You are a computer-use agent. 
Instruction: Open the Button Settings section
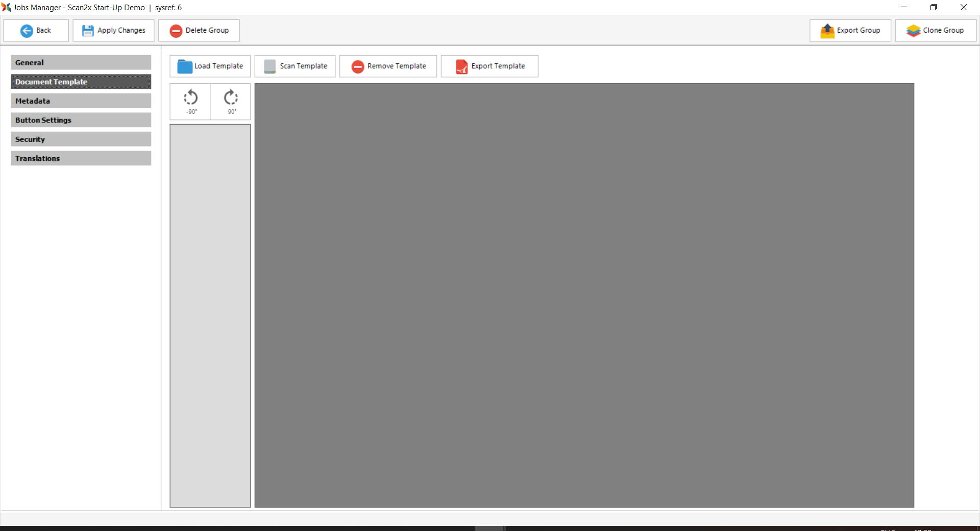pos(81,120)
